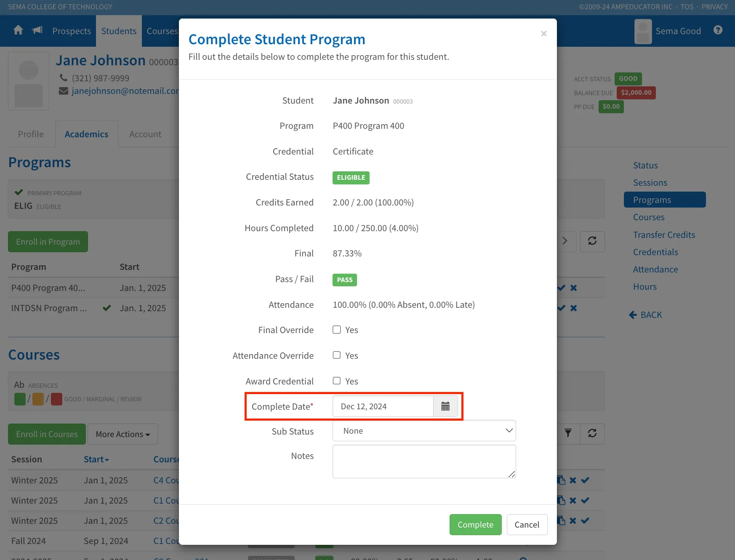Screen dimensions: 735x560
Task: Check the Attendance Override box
Action: [x=337, y=355]
